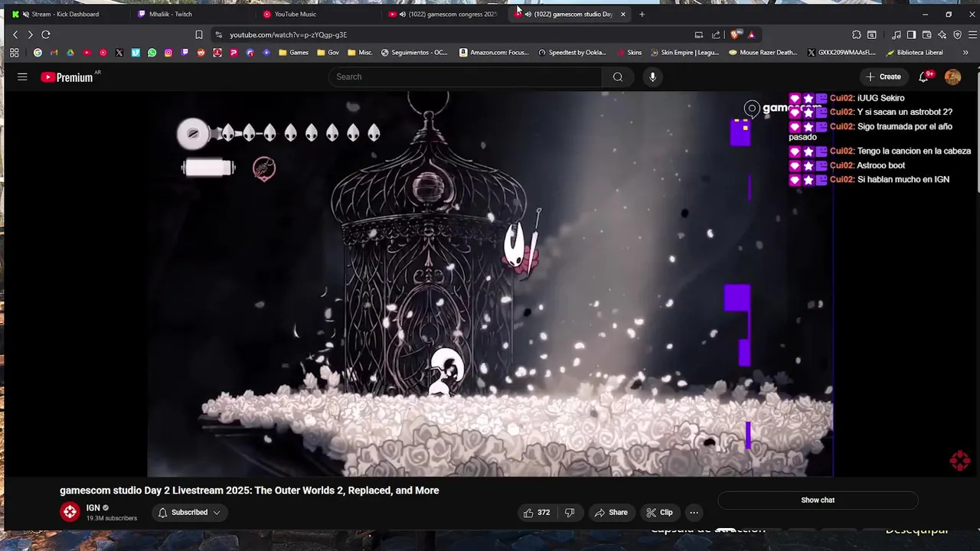Click the YouTube search input field
This screenshot has height=551, width=980.
coord(465,77)
